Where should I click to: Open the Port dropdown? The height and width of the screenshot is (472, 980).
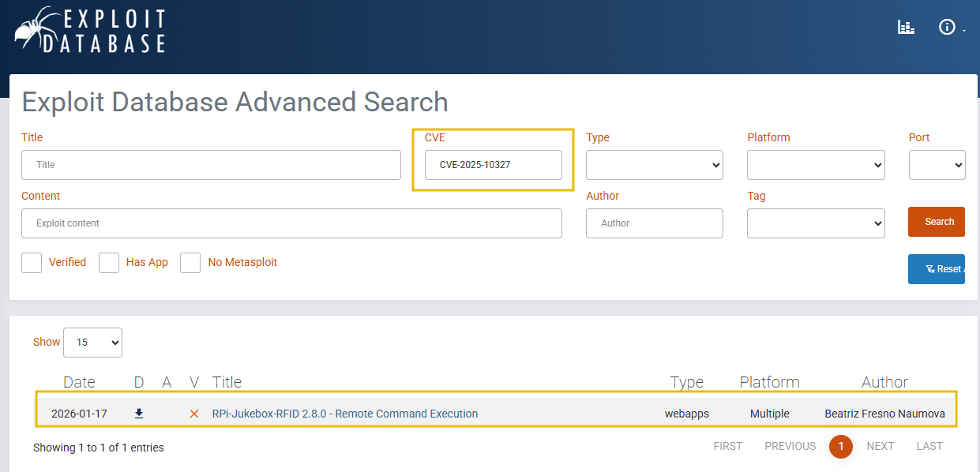click(937, 164)
